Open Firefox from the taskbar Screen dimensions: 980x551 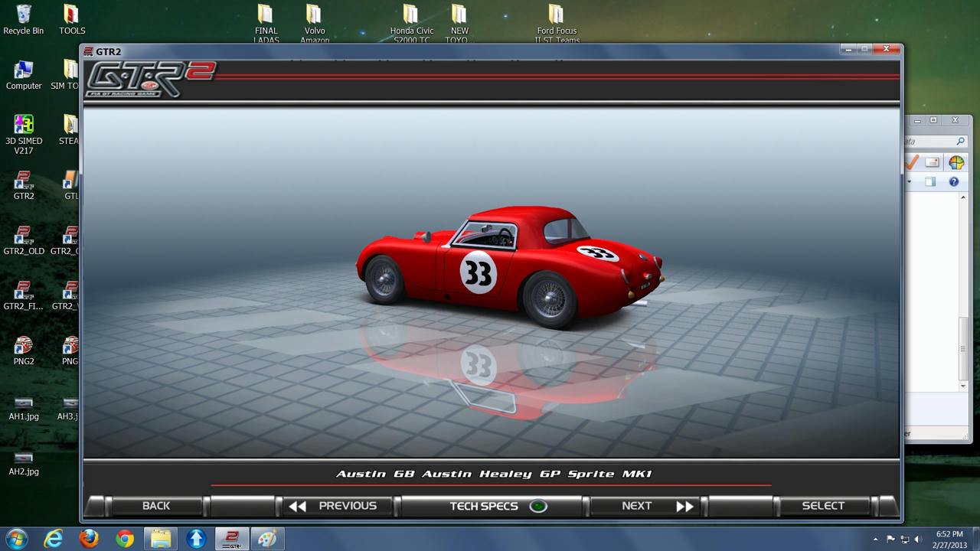pos(89,539)
